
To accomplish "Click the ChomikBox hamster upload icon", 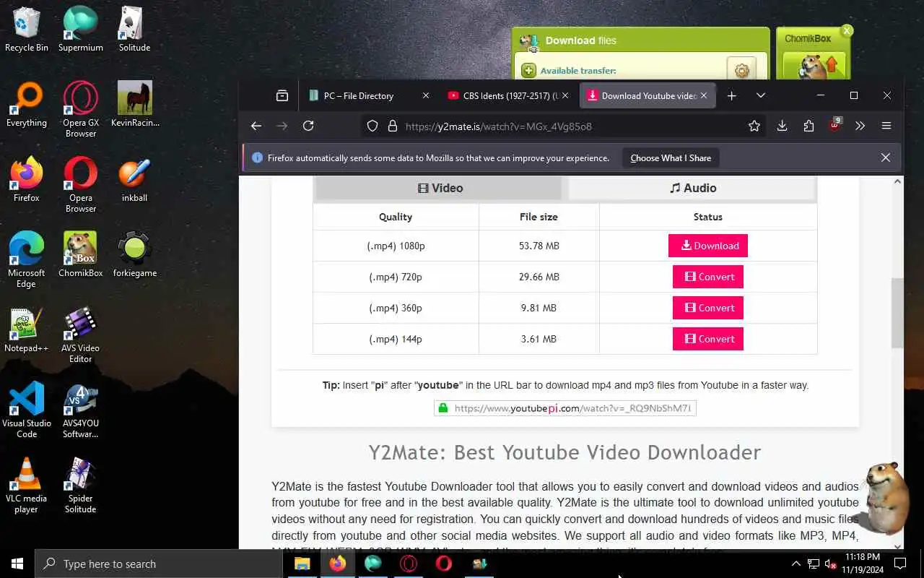I will [814, 65].
